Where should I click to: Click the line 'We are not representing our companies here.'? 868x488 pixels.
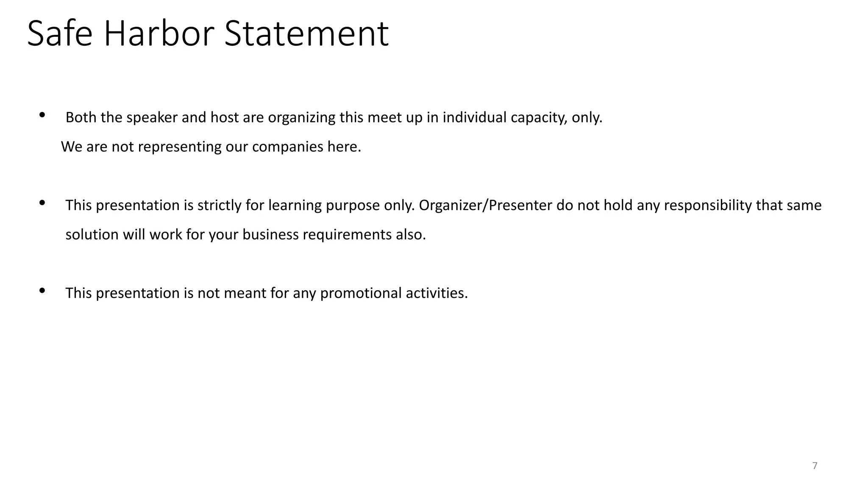211,147
